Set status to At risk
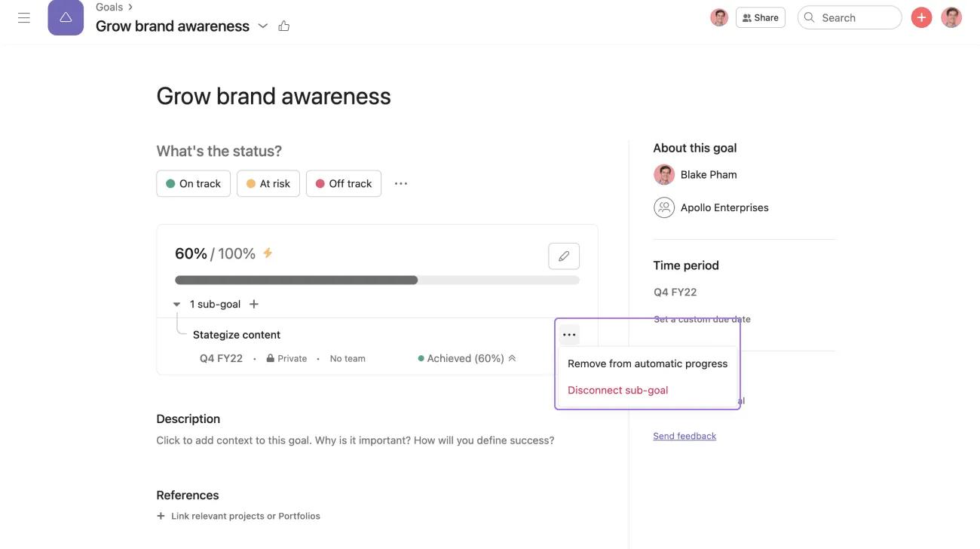The width and height of the screenshot is (980, 549). coord(268,183)
